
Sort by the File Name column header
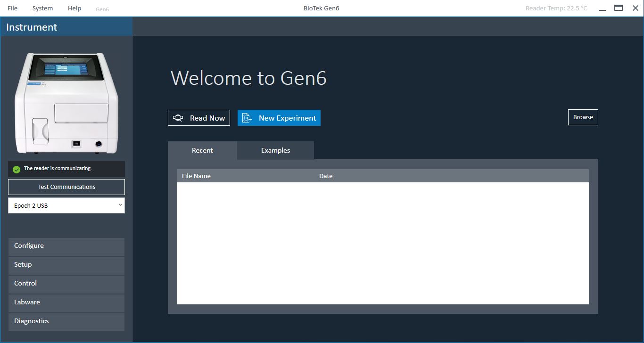pyautogui.click(x=196, y=176)
